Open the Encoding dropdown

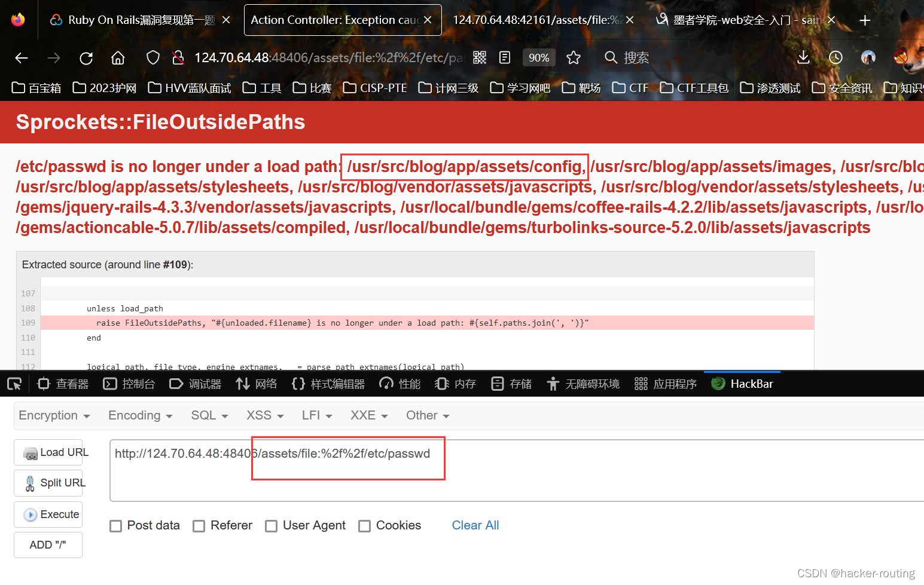point(139,415)
